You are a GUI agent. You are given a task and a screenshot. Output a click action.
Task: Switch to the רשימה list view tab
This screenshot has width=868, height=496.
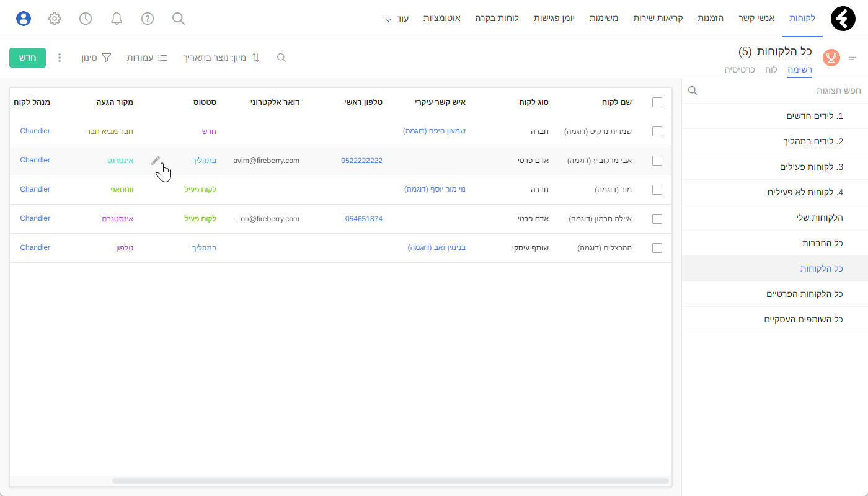click(800, 69)
